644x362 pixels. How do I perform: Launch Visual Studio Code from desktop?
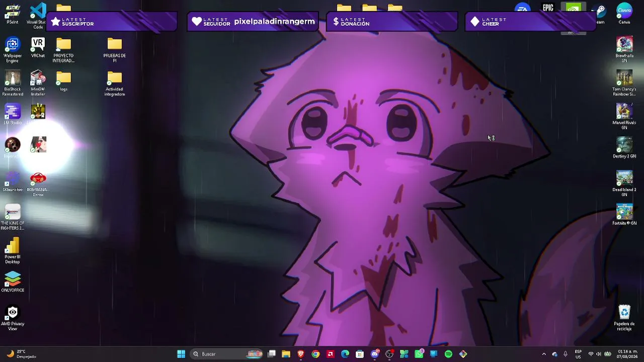pyautogui.click(x=38, y=14)
